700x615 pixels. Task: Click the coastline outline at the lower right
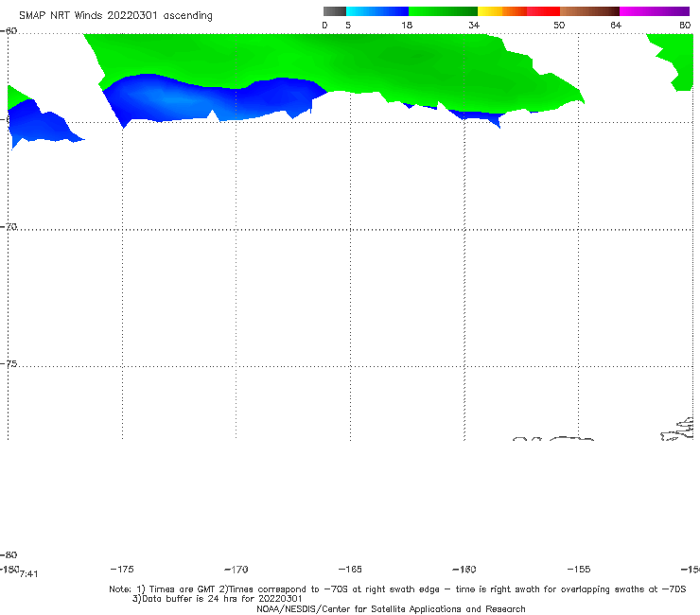click(677, 430)
